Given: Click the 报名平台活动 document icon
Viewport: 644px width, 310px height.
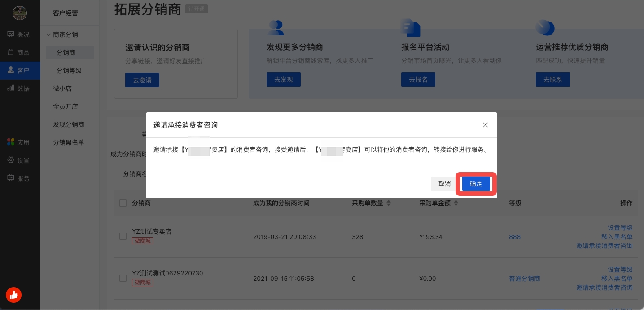Looking at the screenshot, I should pyautogui.click(x=410, y=28).
